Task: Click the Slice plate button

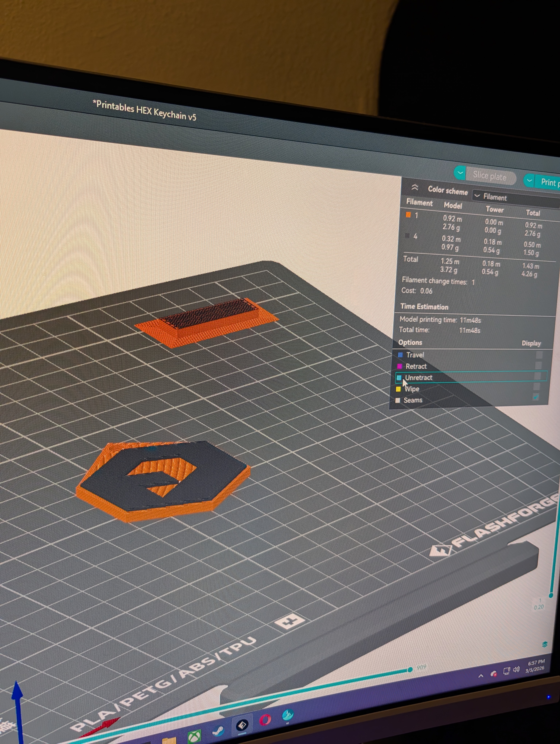Action: 490,176
